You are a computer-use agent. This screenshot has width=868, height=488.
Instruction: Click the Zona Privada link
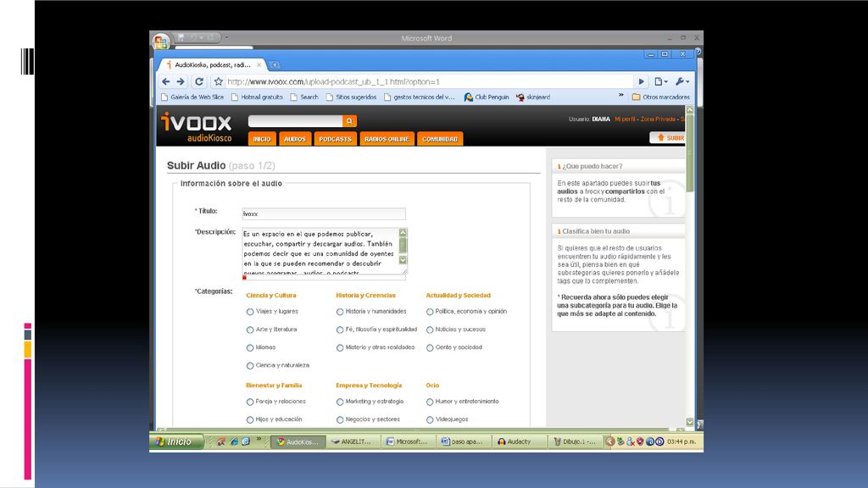658,119
